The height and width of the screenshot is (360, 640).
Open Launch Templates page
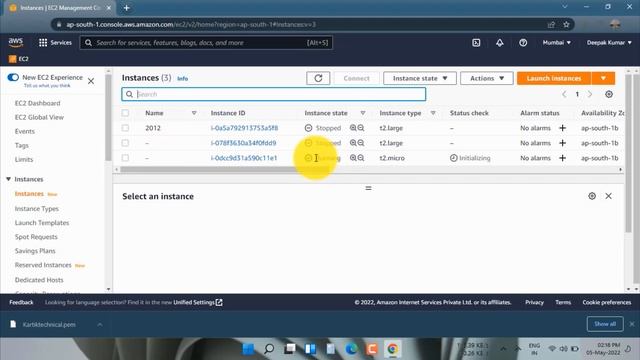42,223
